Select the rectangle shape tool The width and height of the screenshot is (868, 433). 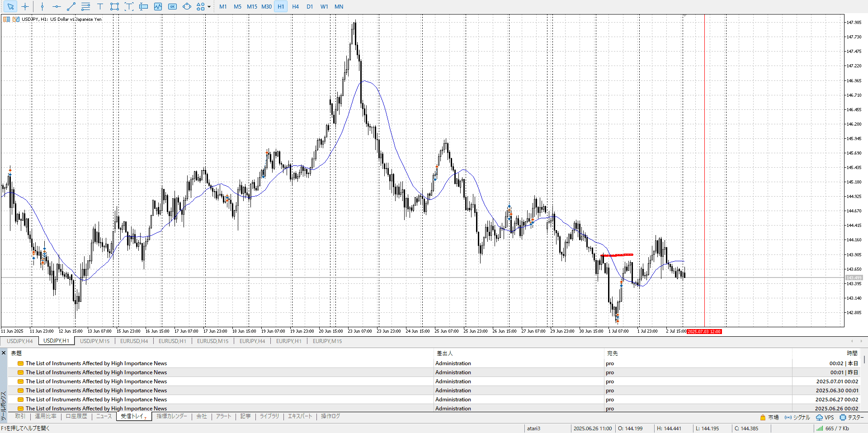tap(114, 7)
